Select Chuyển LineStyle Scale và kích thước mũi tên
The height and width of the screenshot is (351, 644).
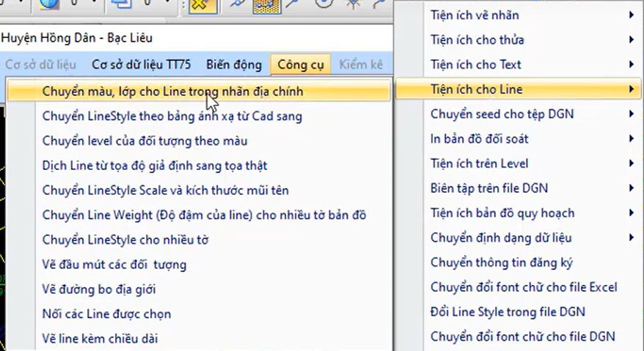(199, 190)
